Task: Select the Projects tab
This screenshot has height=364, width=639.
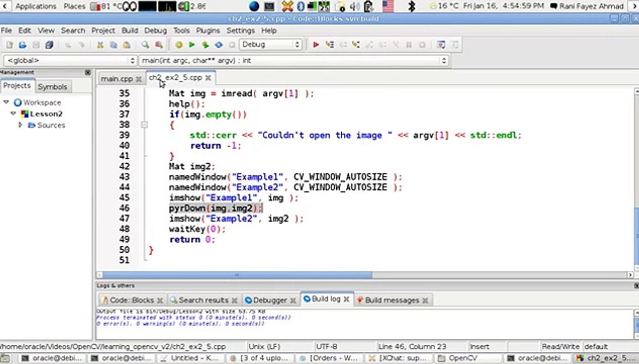Action: tap(17, 86)
